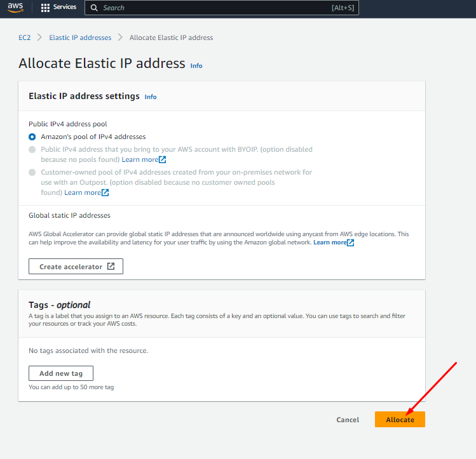Go to EC2 breadcrumb
This screenshot has height=459, width=476.
(x=25, y=37)
